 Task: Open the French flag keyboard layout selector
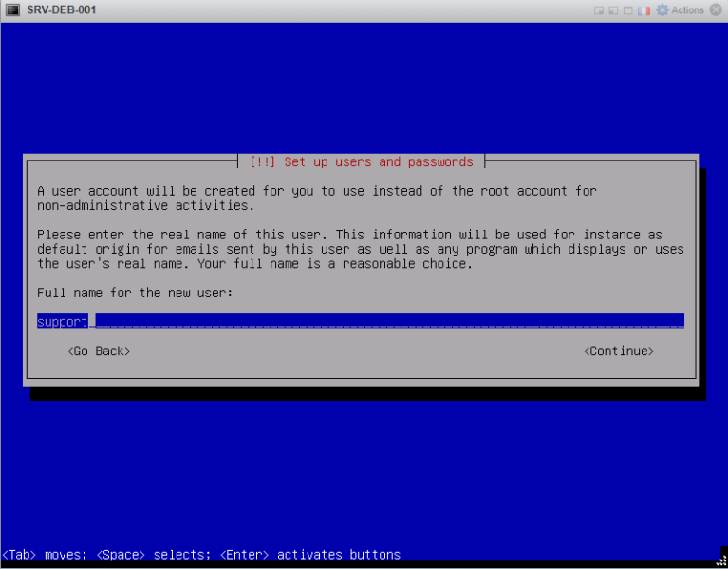(644, 10)
